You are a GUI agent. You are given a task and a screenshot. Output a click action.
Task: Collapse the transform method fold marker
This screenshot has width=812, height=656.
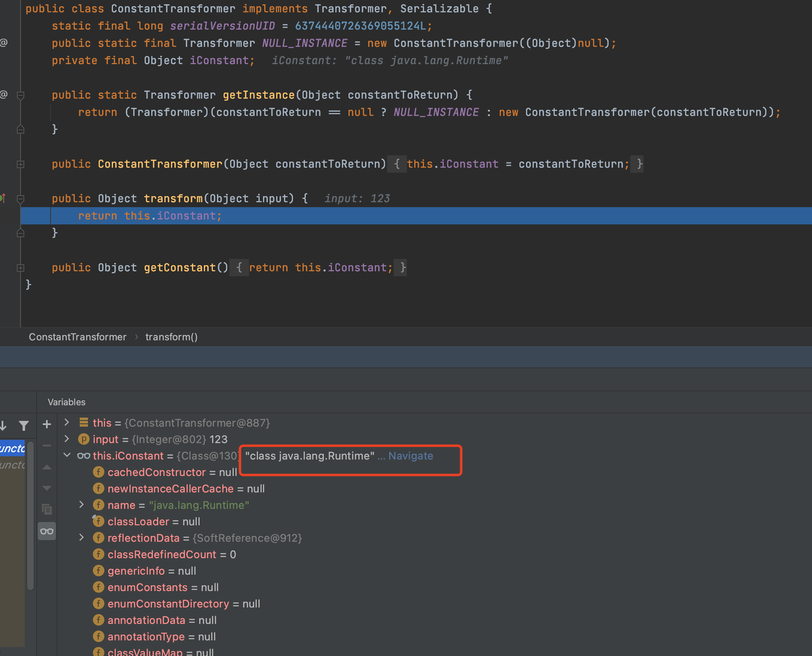(21, 199)
